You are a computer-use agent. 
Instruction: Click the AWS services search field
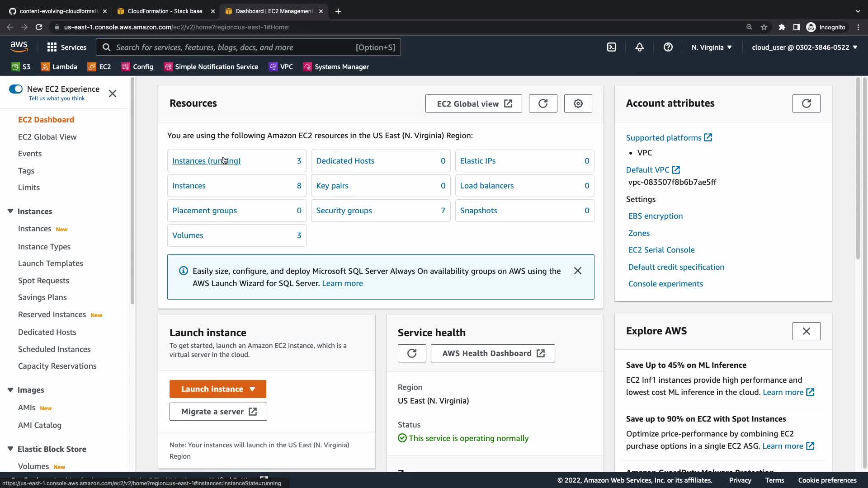235,47
